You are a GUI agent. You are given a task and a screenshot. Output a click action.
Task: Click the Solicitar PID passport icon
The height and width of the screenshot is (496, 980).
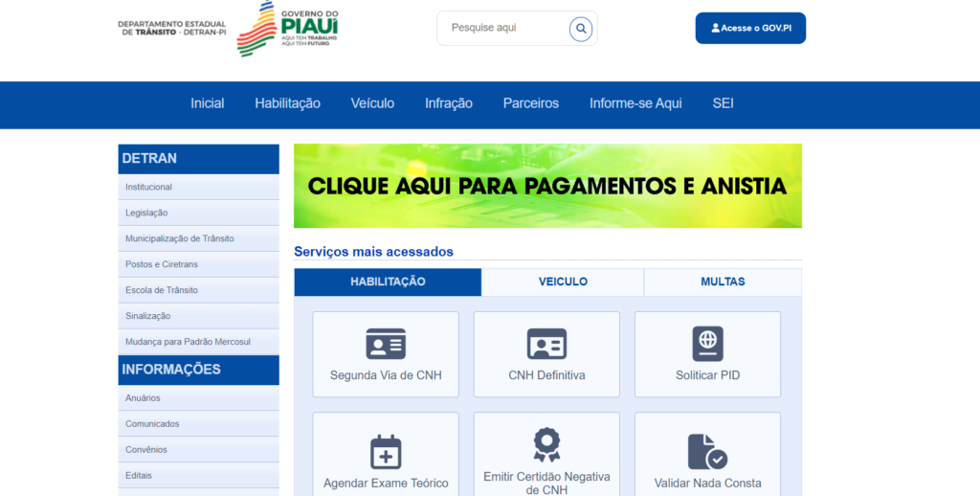(x=707, y=344)
